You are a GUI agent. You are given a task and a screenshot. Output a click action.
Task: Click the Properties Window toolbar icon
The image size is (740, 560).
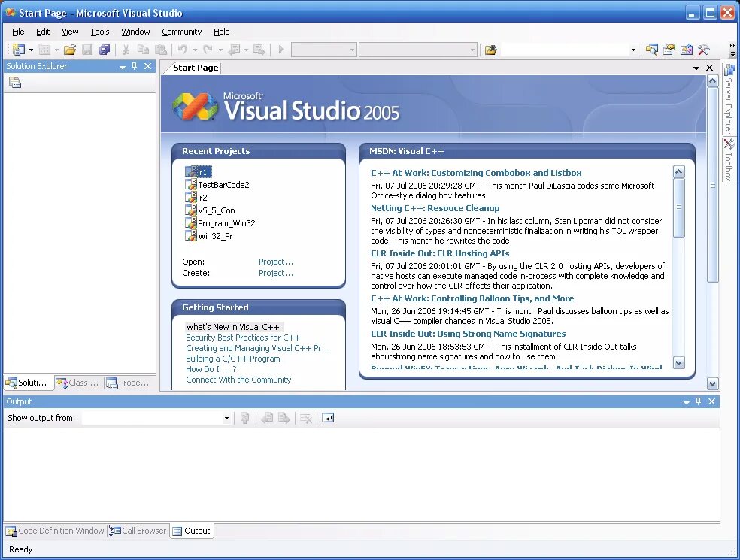click(x=669, y=50)
